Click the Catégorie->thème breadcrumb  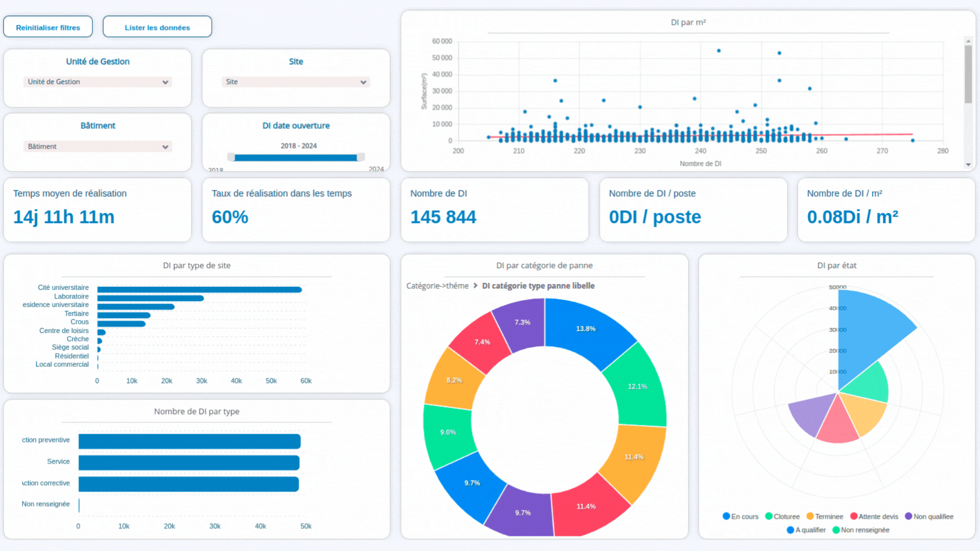tap(437, 286)
